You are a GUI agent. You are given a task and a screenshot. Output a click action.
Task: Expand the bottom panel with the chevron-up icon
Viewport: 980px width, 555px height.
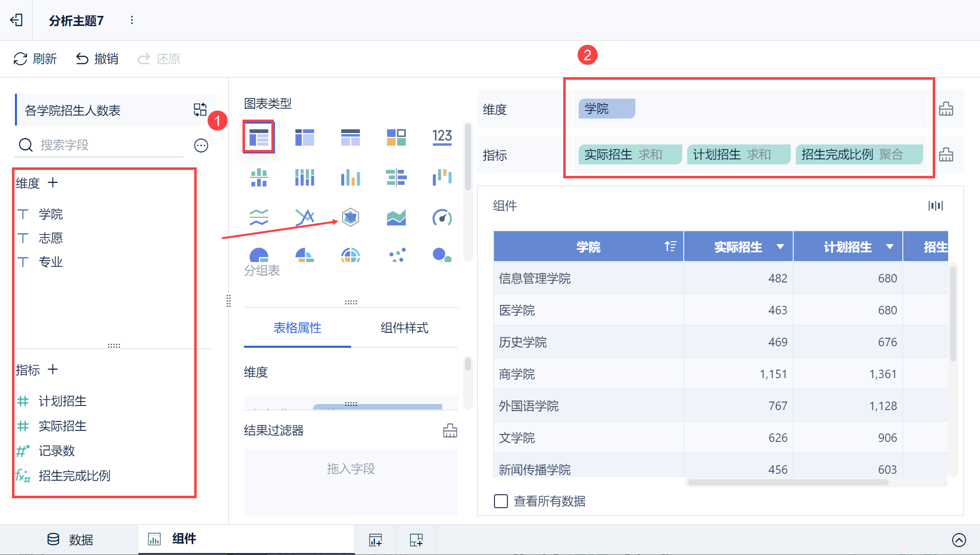pyautogui.click(x=959, y=540)
